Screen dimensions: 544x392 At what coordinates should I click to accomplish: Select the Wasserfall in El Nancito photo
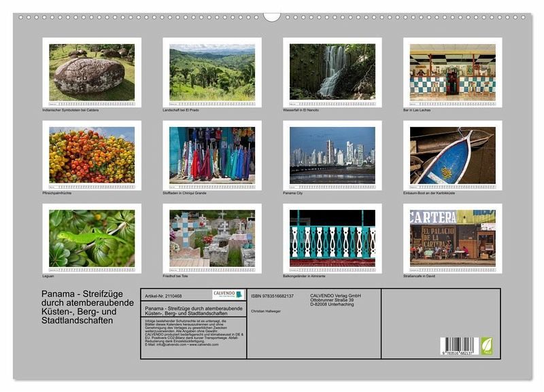[x=333, y=73]
